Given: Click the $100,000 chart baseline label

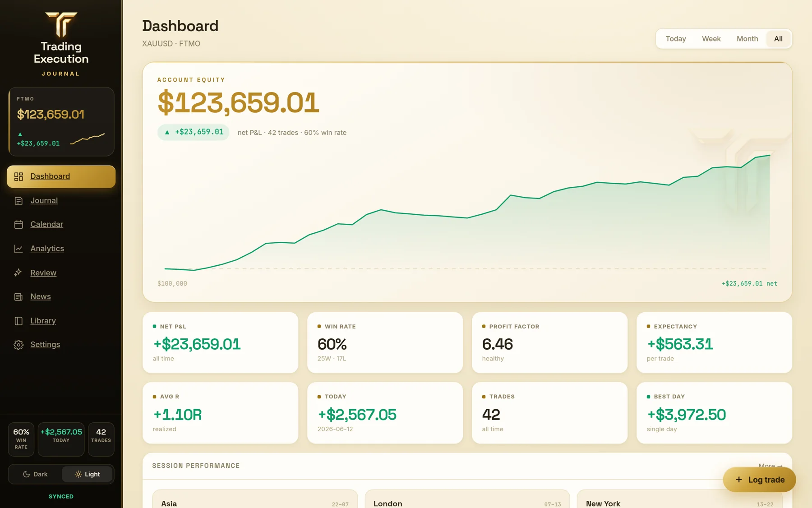Looking at the screenshot, I should coord(172,283).
